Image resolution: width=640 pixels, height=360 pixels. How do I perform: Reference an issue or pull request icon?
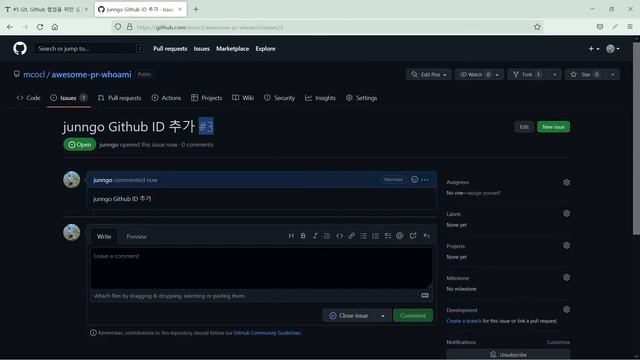413,236
